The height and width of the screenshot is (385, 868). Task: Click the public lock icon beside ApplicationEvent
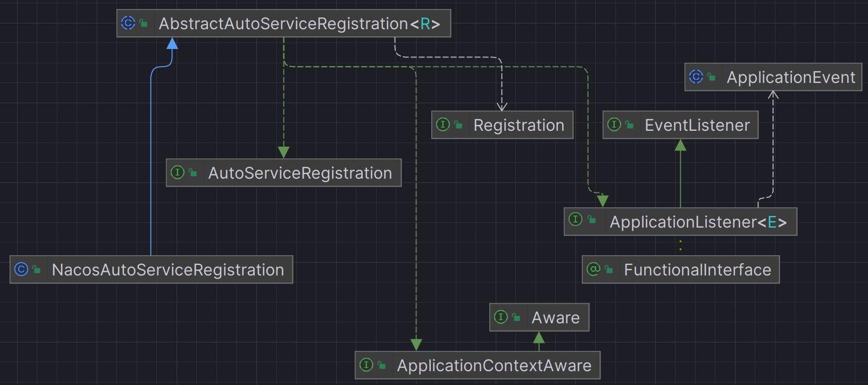point(712,77)
